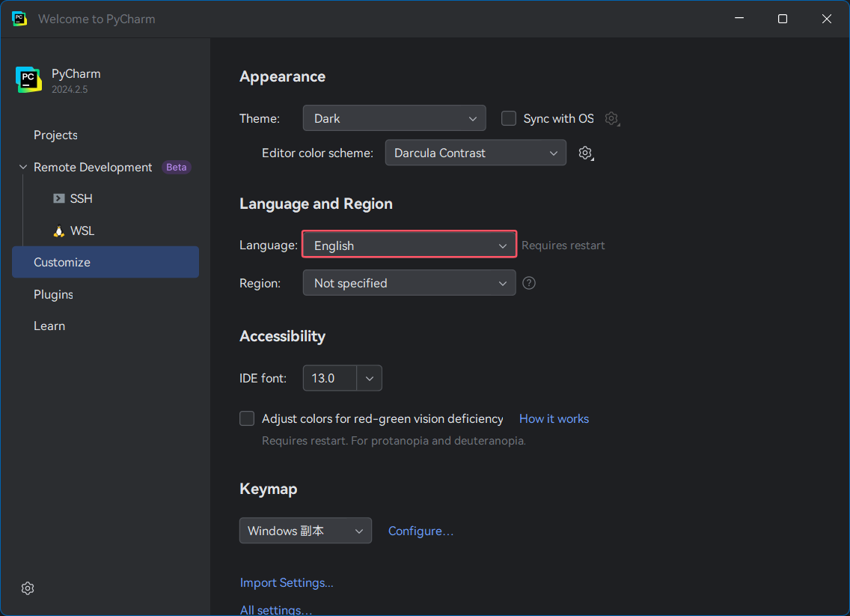Click the PyCharm logo in sidebar header
Image resolution: width=850 pixels, height=616 pixels.
(x=28, y=79)
